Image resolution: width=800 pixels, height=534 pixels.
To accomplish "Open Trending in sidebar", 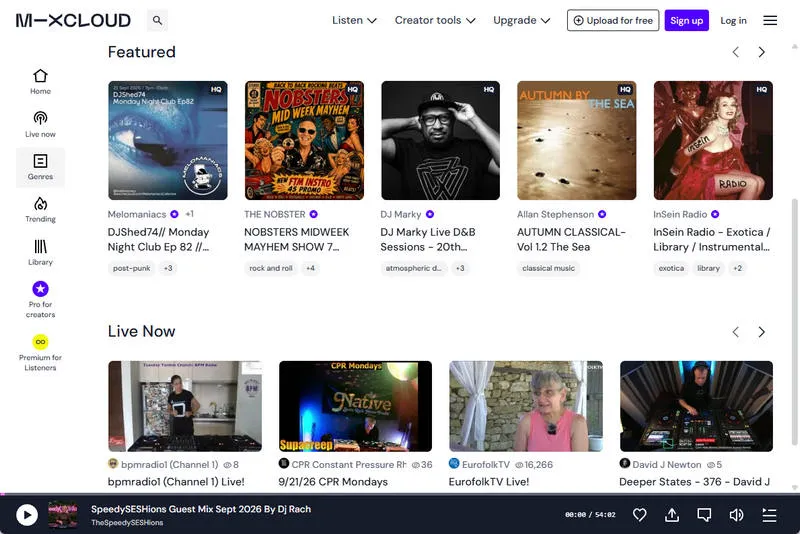I will pos(40,210).
